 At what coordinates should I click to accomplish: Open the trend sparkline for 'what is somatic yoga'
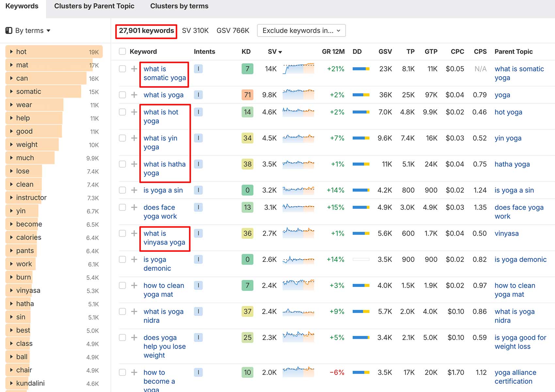[298, 69]
